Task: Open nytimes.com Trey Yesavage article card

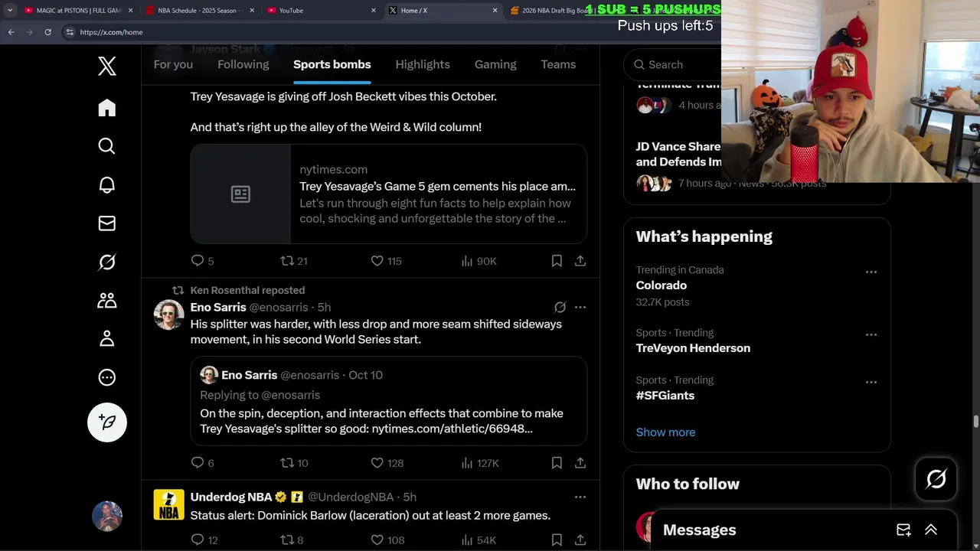Action: 389,194
